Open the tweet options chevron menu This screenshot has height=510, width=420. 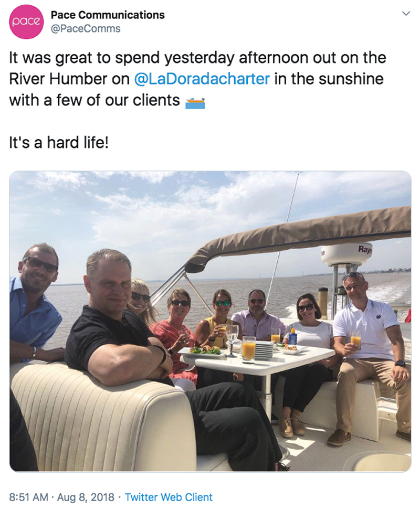(406, 14)
